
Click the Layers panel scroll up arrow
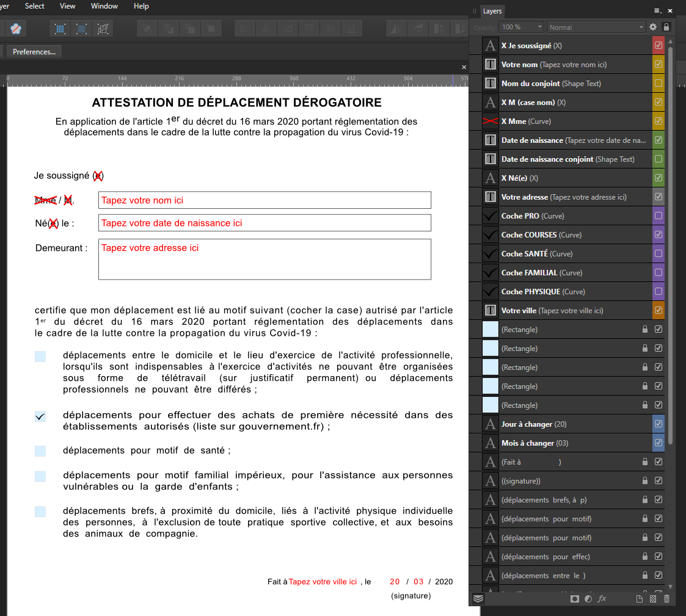pos(670,41)
